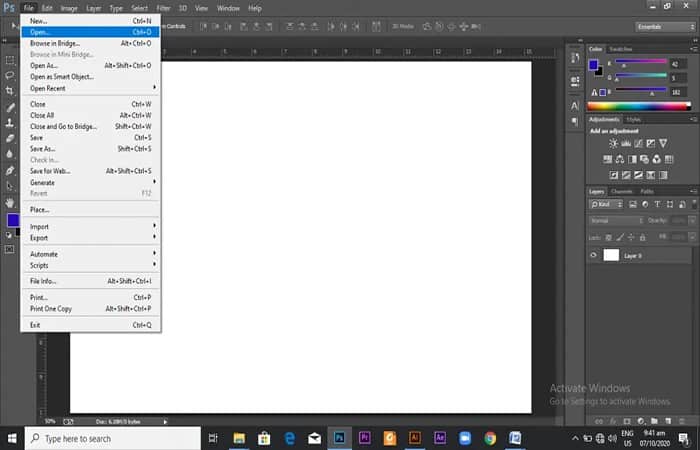This screenshot has width=700, height=450.
Task: Filter layers by type (T) icon
Action: pos(657,204)
